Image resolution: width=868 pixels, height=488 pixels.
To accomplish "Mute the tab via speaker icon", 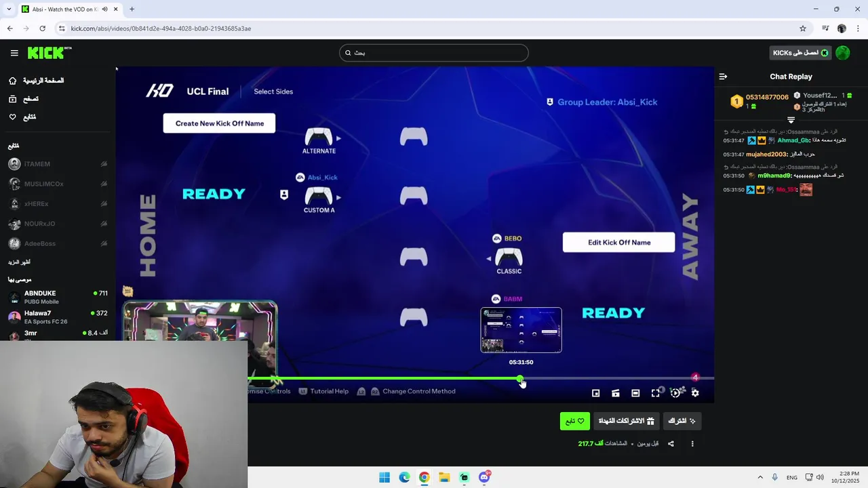I will [x=104, y=9].
